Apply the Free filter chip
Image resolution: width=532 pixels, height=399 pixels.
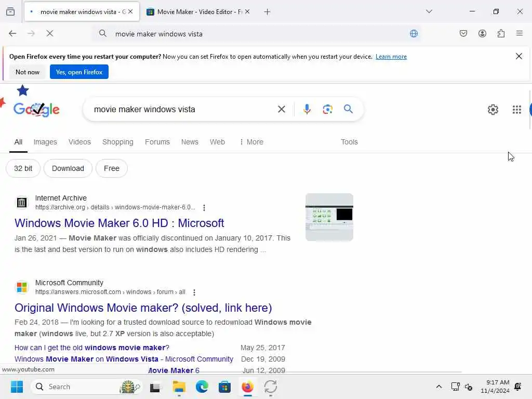pyautogui.click(x=112, y=168)
